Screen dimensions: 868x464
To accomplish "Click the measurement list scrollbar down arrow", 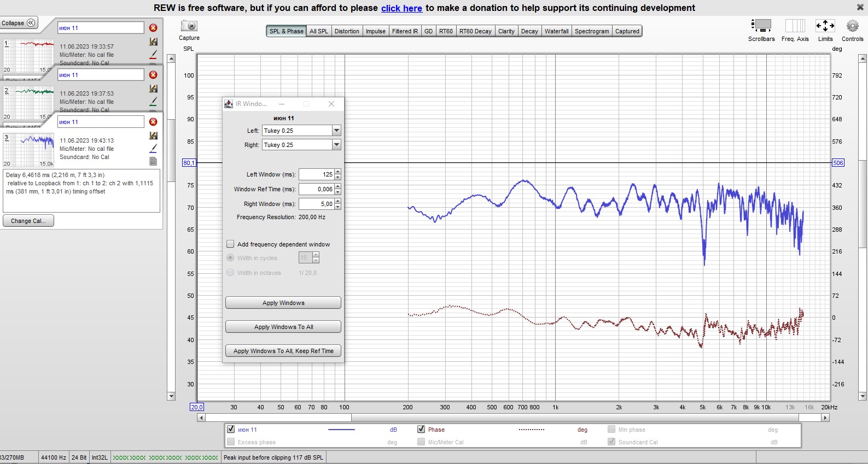I will [x=171, y=396].
